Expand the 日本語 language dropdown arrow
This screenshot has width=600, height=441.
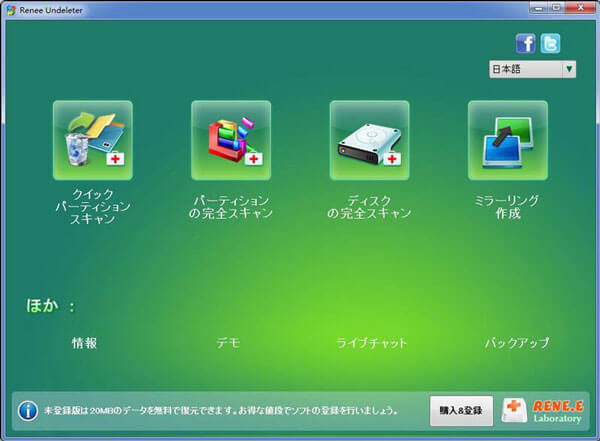[568, 70]
